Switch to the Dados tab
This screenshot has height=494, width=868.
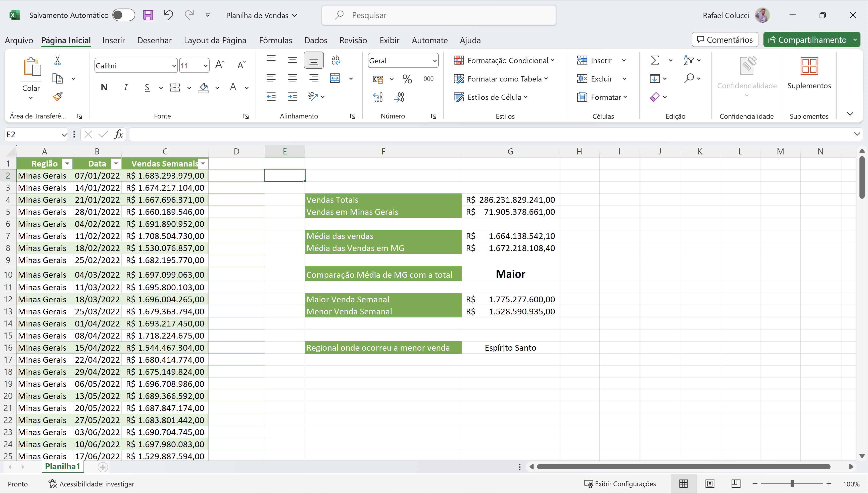(316, 40)
